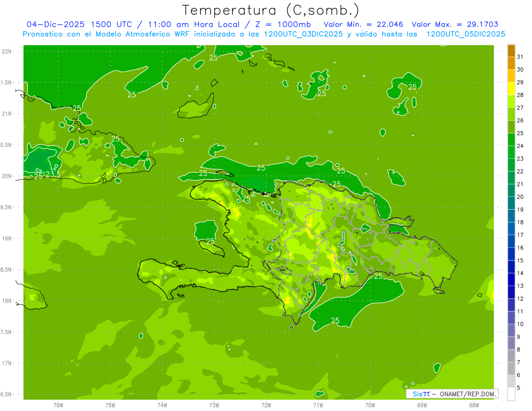The image size is (532, 411).
Task: Click the 22N latitude axis label
Action: click(x=7, y=51)
